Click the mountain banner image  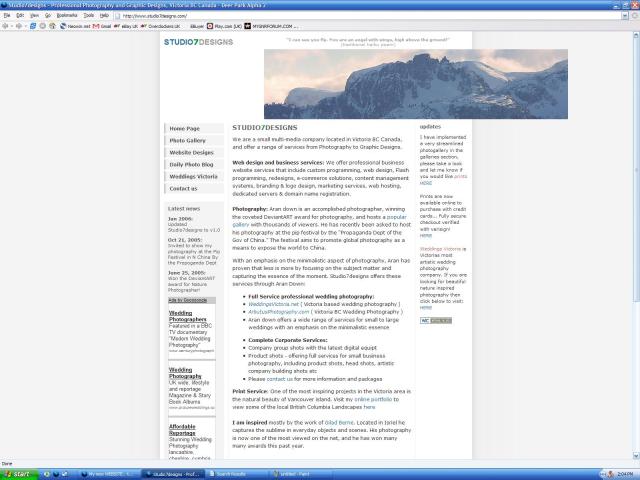pyautogui.click(x=416, y=84)
